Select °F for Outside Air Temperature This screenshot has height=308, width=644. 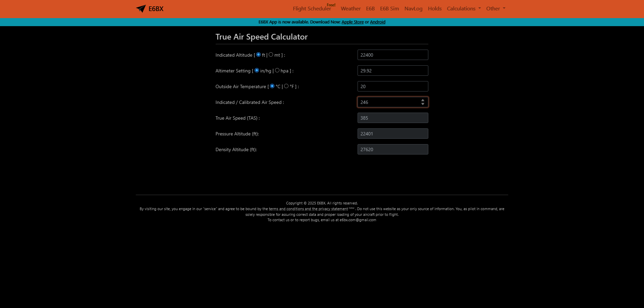click(286, 86)
